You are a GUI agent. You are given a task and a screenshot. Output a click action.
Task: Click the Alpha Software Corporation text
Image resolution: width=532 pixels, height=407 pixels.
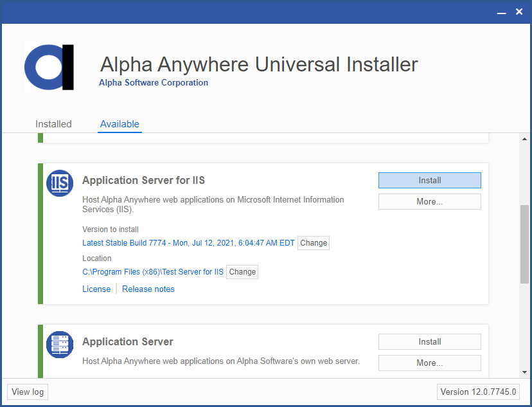[154, 83]
